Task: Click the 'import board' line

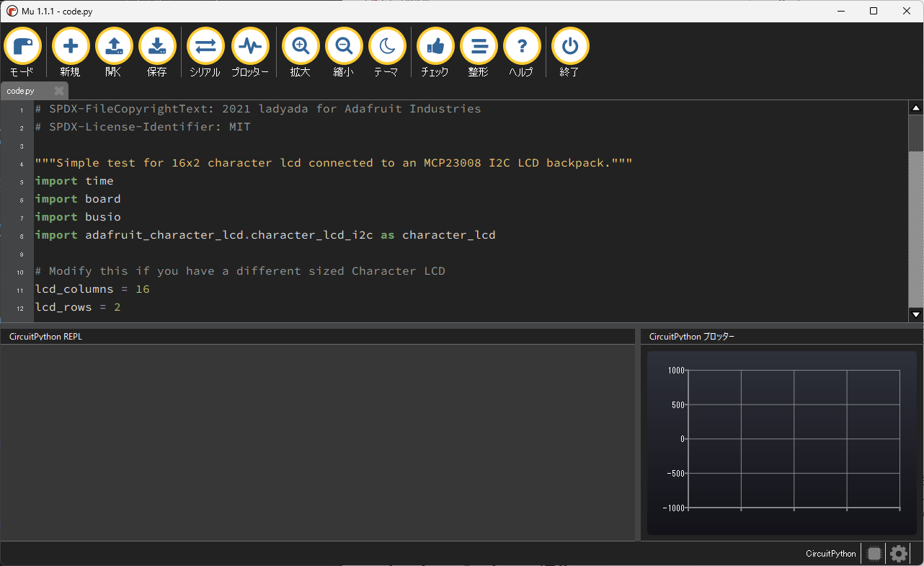Action: point(78,199)
